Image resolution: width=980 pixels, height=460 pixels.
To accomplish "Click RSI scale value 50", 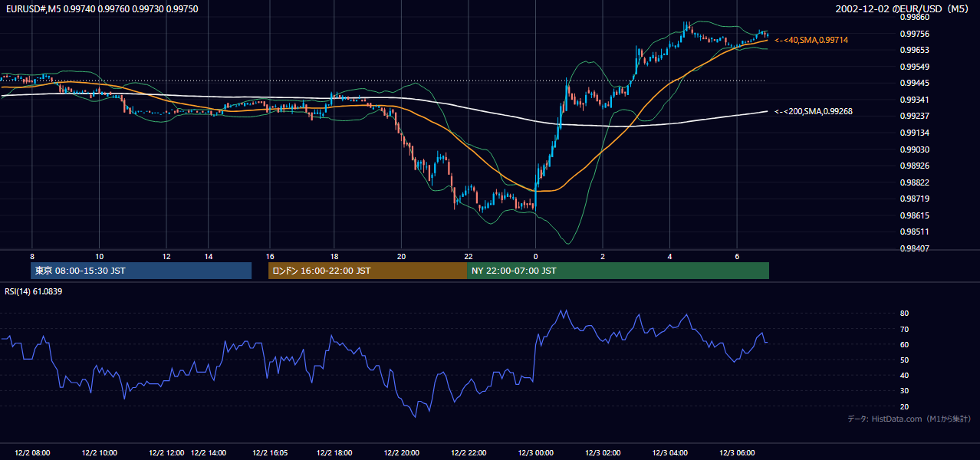I will coord(904,360).
